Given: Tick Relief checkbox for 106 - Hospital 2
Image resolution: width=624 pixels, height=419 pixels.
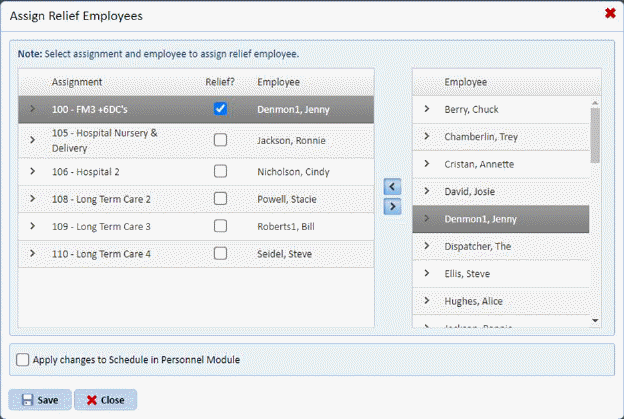Looking at the screenshot, I should pos(220,171).
